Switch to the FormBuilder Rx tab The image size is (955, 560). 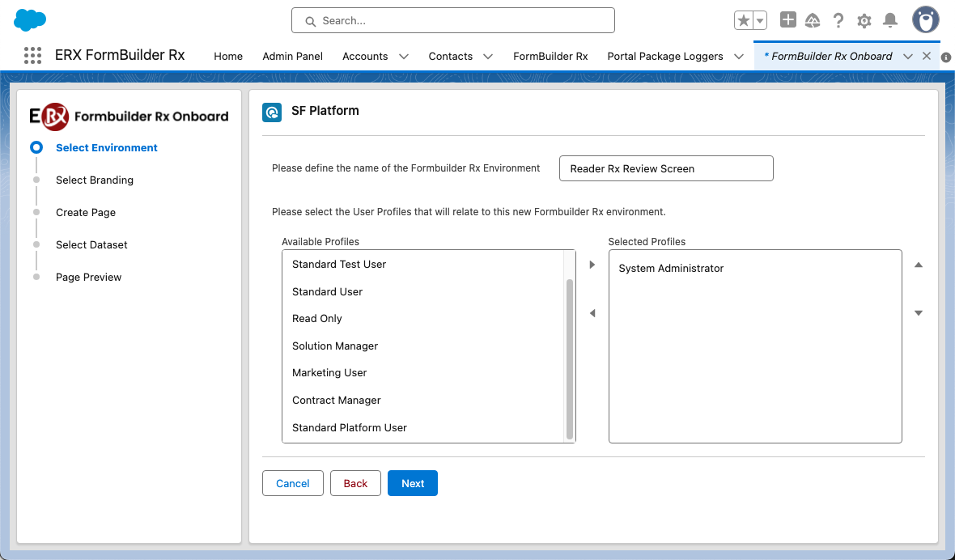[x=550, y=56]
